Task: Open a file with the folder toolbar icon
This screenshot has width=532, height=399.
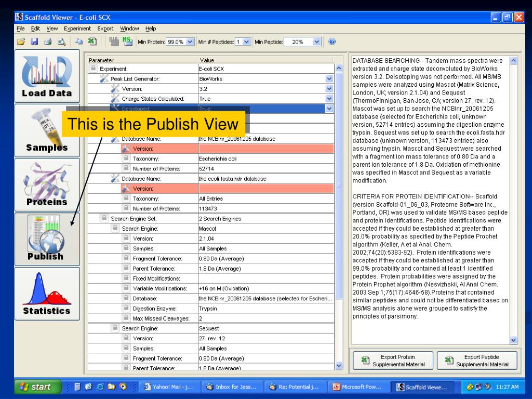Action: (x=21, y=42)
